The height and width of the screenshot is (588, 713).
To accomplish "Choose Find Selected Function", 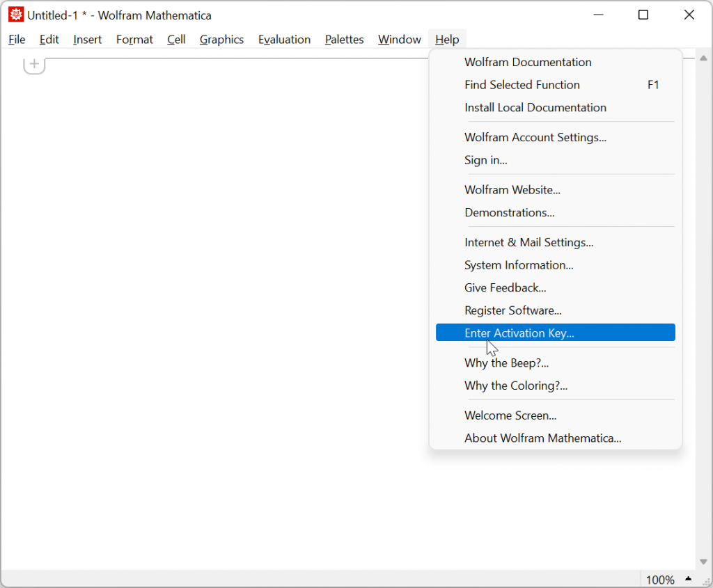I will pyautogui.click(x=522, y=85).
